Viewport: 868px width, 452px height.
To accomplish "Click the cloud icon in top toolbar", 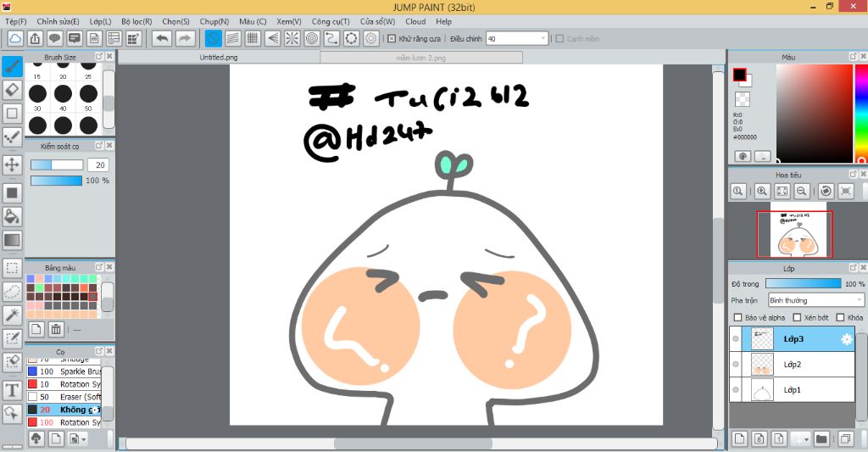I will point(15,38).
